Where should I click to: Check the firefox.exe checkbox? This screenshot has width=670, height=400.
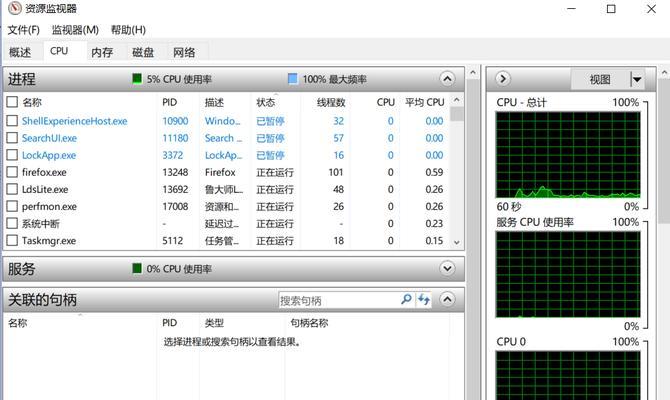[x=12, y=172]
